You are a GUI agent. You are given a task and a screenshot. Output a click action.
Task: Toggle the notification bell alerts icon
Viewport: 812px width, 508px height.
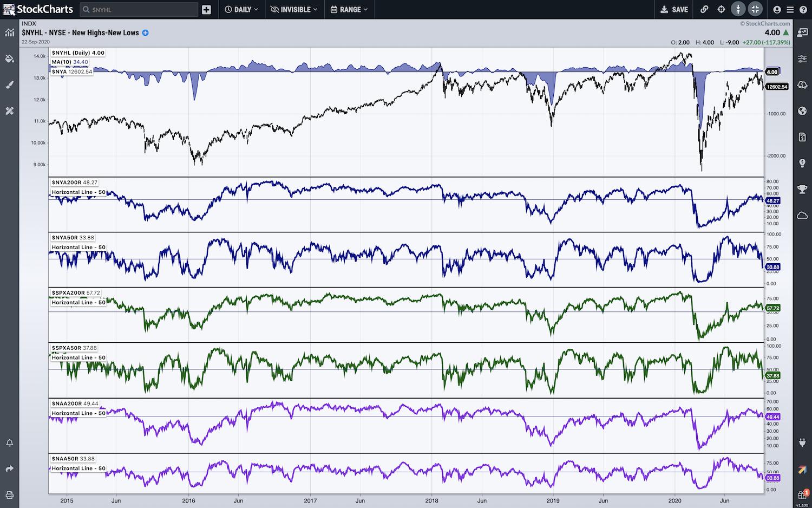point(9,443)
